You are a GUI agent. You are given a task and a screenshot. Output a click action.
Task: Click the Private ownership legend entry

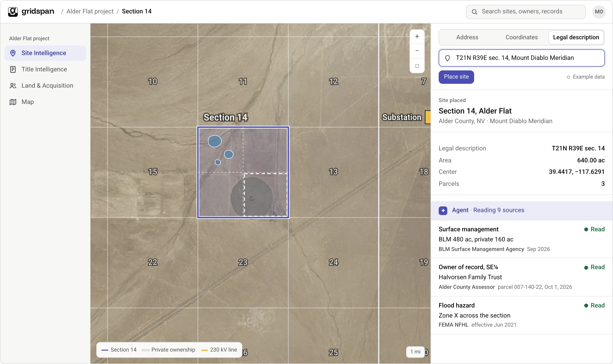coord(168,350)
